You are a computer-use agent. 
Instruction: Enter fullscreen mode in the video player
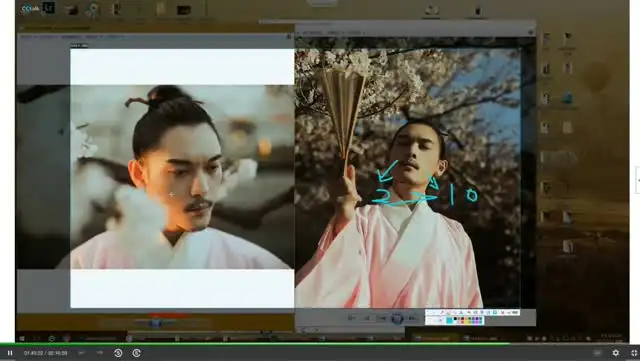[x=634, y=353]
